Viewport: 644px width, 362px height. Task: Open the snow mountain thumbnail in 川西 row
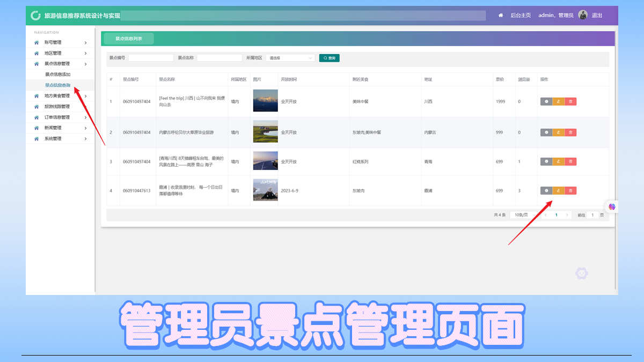(x=265, y=101)
